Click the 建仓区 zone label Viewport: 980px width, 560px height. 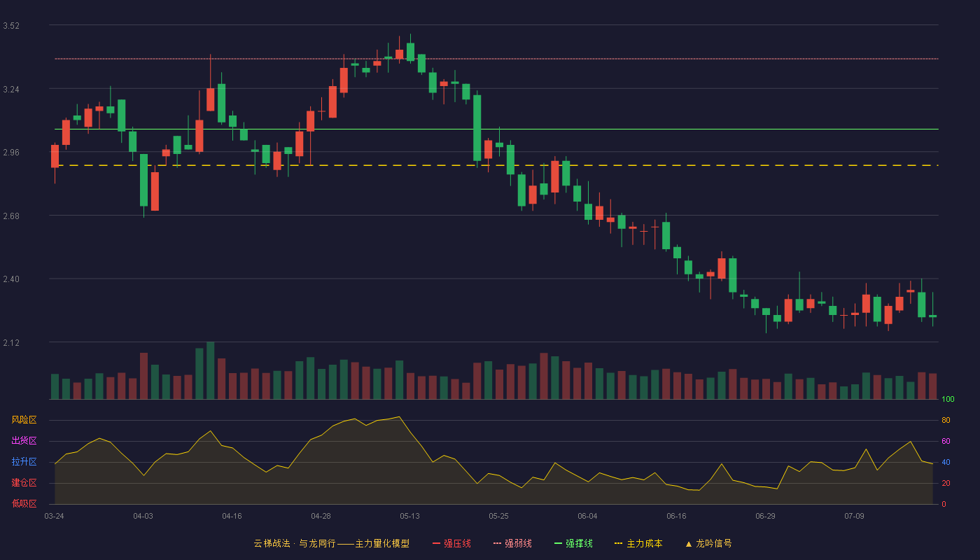[24, 483]
